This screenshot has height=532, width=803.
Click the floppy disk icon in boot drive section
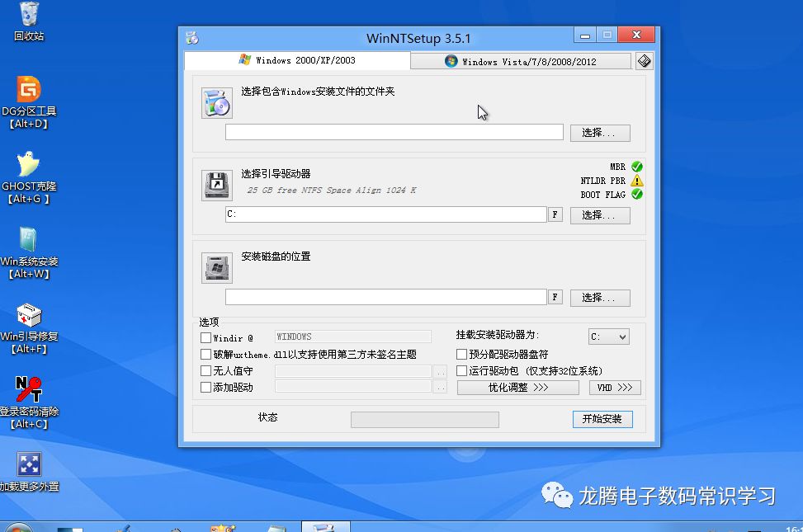(x=216, y=185)
